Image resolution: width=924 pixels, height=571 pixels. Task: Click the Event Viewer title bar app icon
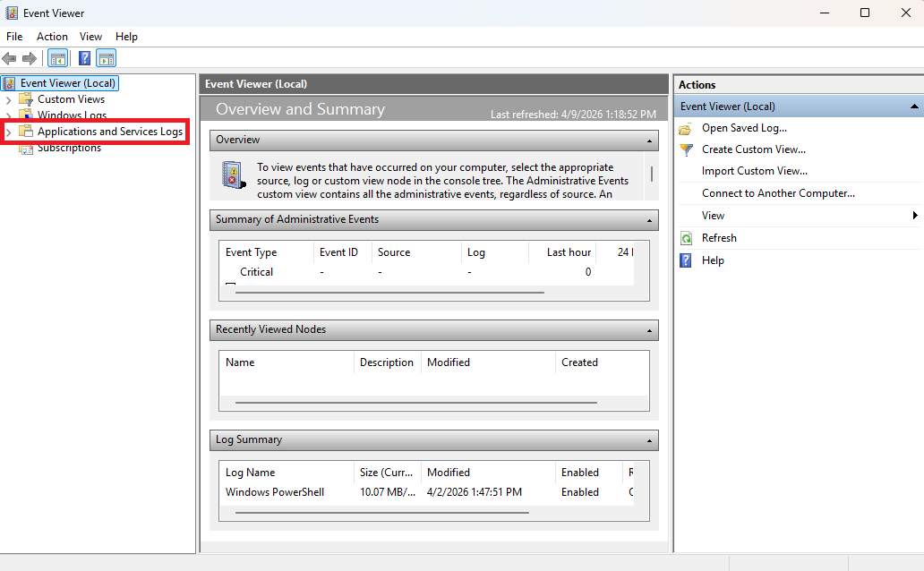(12, 13)
